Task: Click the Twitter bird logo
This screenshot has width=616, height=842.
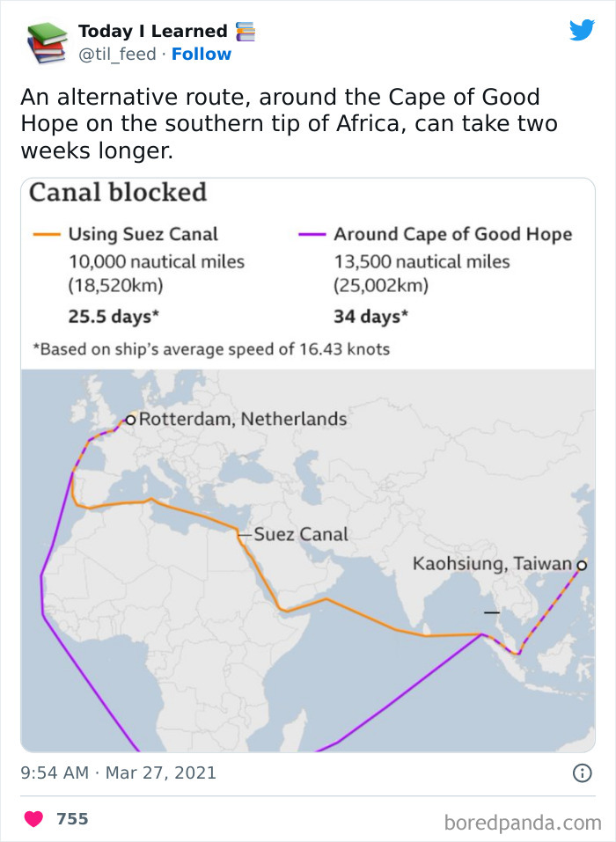Action: coord(582,30)
